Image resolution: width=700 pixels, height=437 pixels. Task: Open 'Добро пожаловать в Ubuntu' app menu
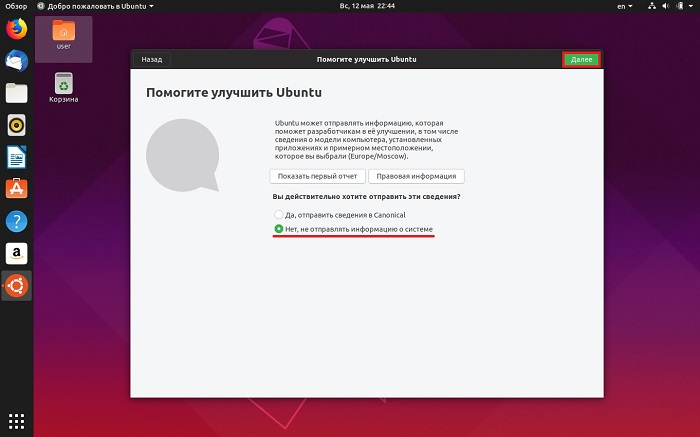click(96, 6)
